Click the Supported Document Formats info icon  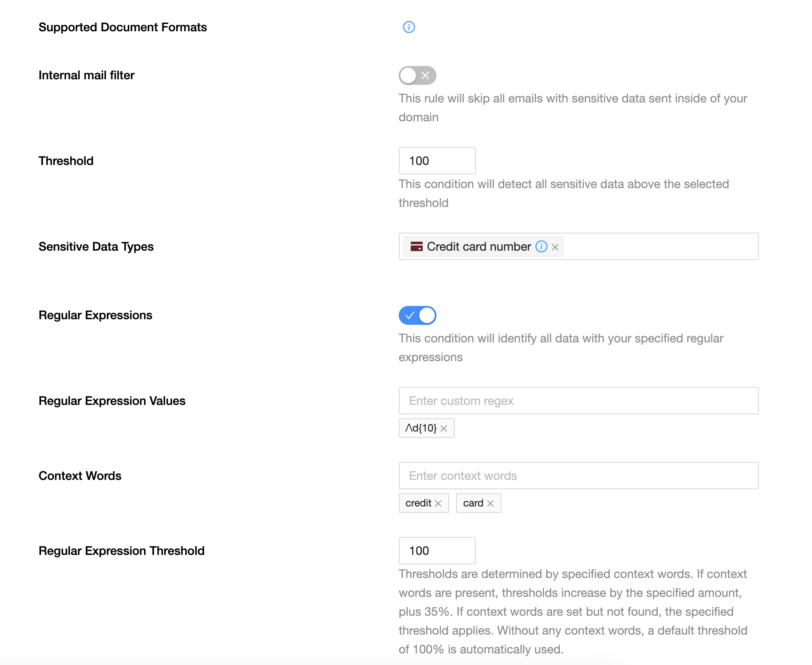(409, 27)
